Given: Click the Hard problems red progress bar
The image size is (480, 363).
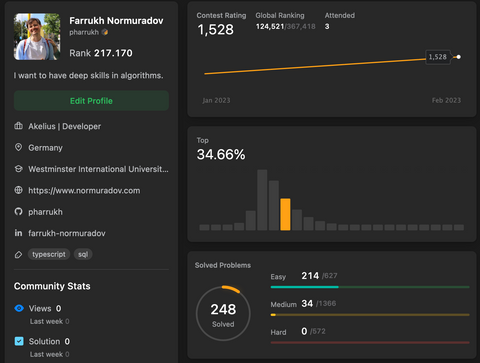Looking at the screenshot, I should [x=370, y=342].
